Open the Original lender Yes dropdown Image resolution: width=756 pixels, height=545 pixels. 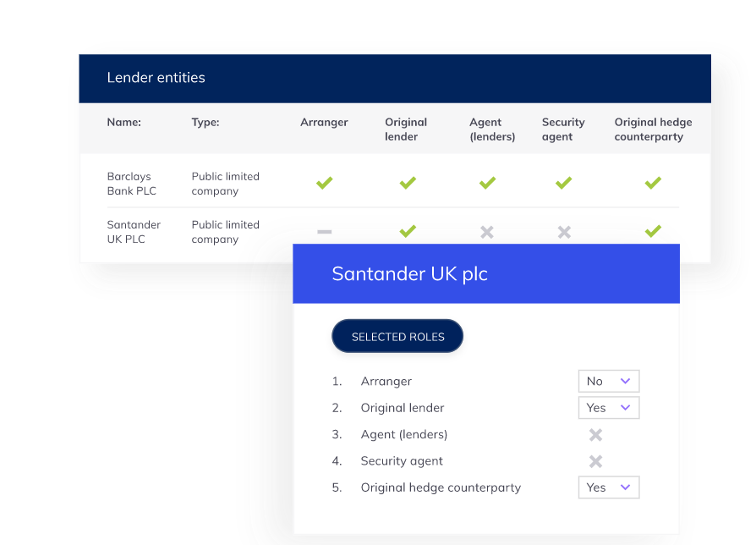609,408
